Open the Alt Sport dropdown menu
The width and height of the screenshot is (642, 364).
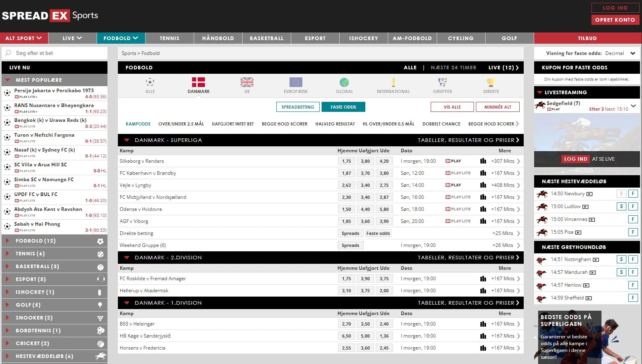tap(24, 38)
